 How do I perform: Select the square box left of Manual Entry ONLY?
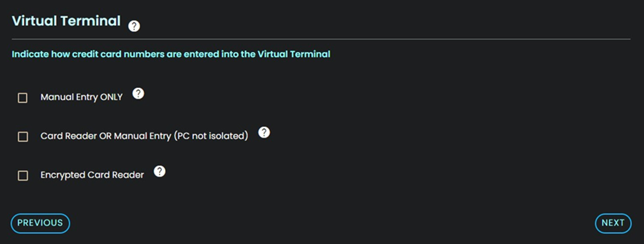[x=22, y=98]
